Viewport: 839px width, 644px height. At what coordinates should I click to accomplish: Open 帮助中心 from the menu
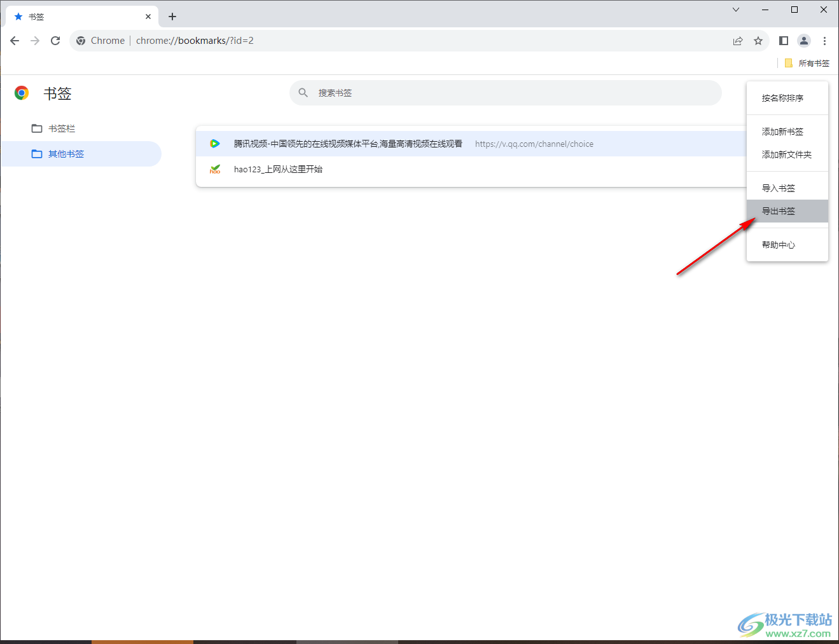[x=787, y=245]
